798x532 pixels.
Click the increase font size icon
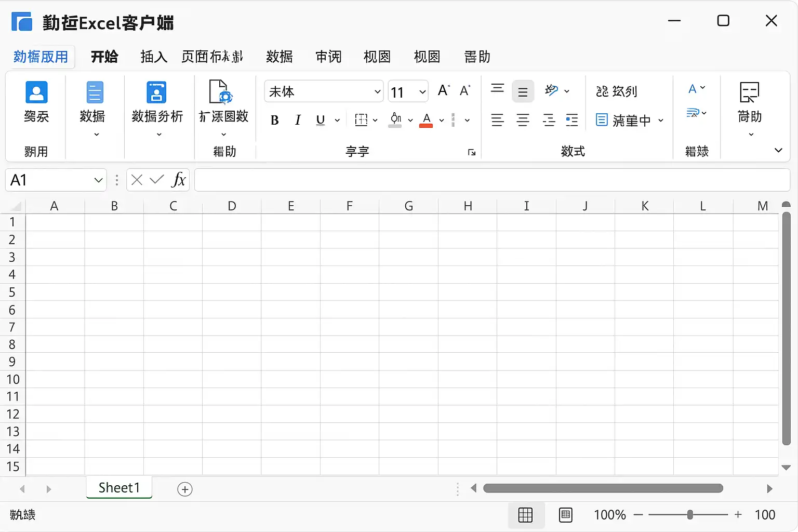(443, 91)
